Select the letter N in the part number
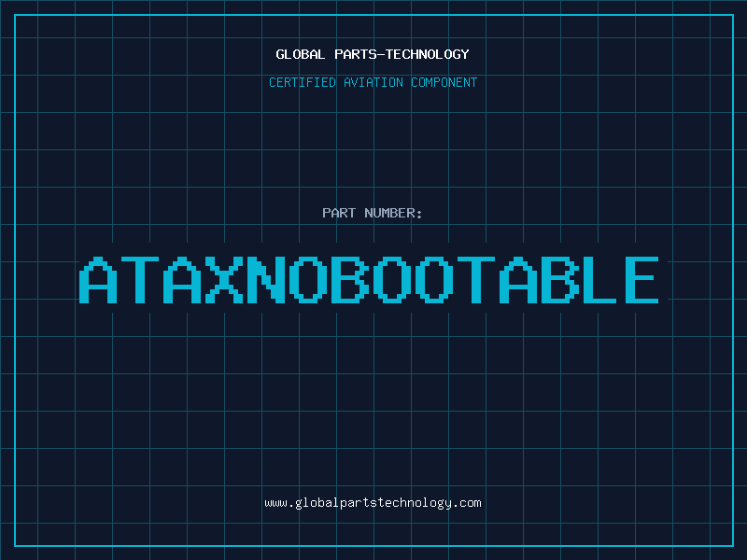The image size is (747, 560). click(265, 280)
